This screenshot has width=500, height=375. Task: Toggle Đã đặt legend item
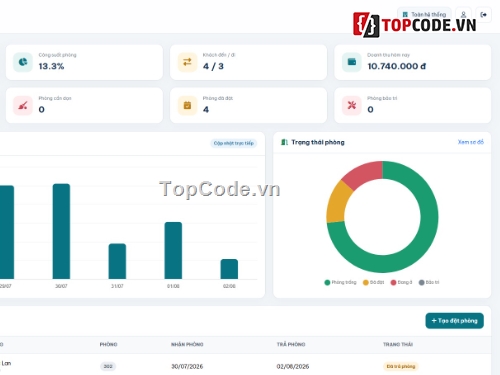[x=373, y=282]
